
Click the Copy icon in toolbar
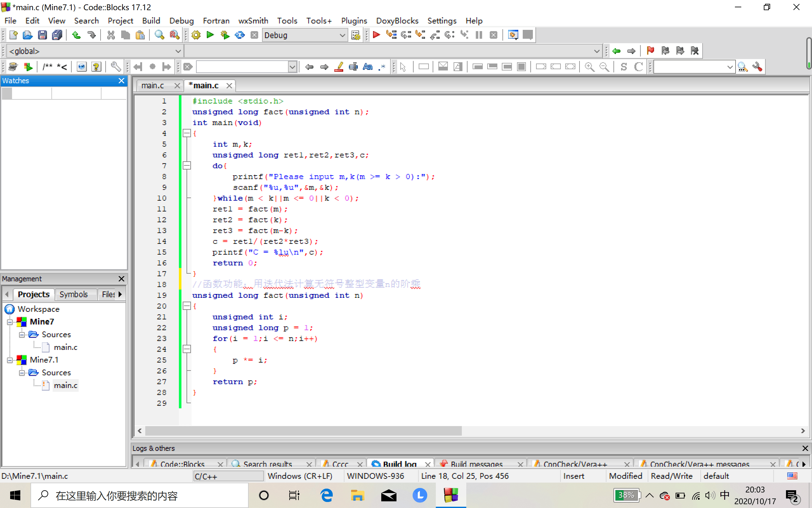126,35
